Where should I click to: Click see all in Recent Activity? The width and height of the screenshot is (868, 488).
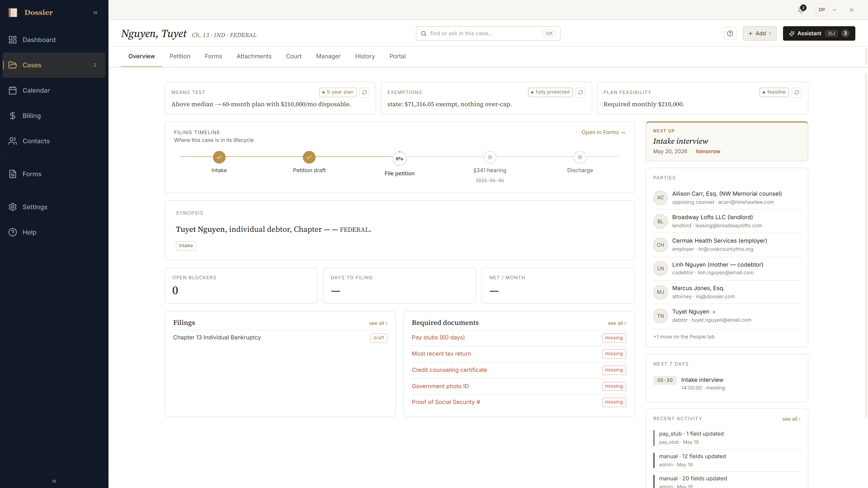(x=791, y=419)
